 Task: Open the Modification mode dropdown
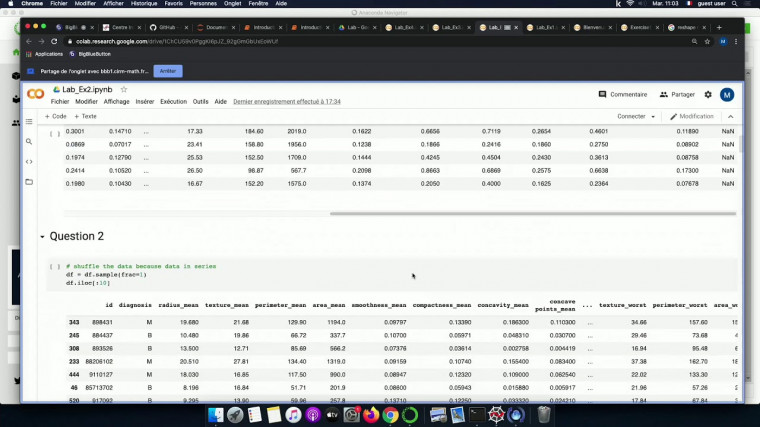692,117
